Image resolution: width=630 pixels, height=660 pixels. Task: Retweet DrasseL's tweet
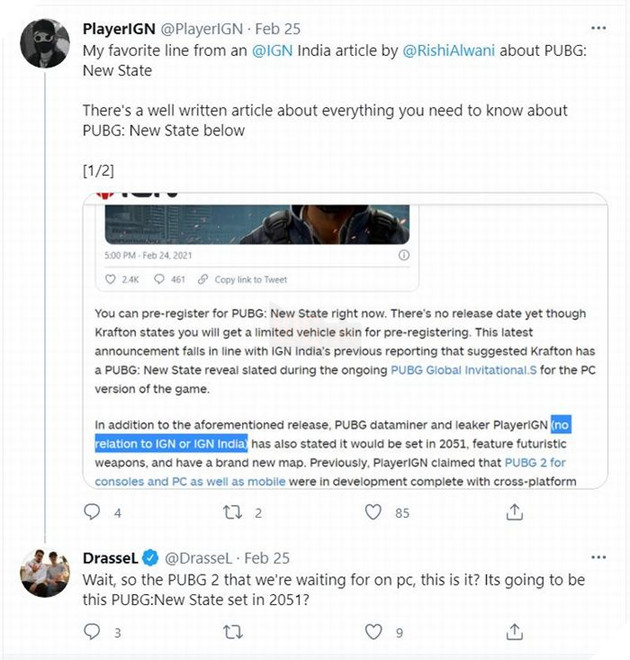point(234,631)
